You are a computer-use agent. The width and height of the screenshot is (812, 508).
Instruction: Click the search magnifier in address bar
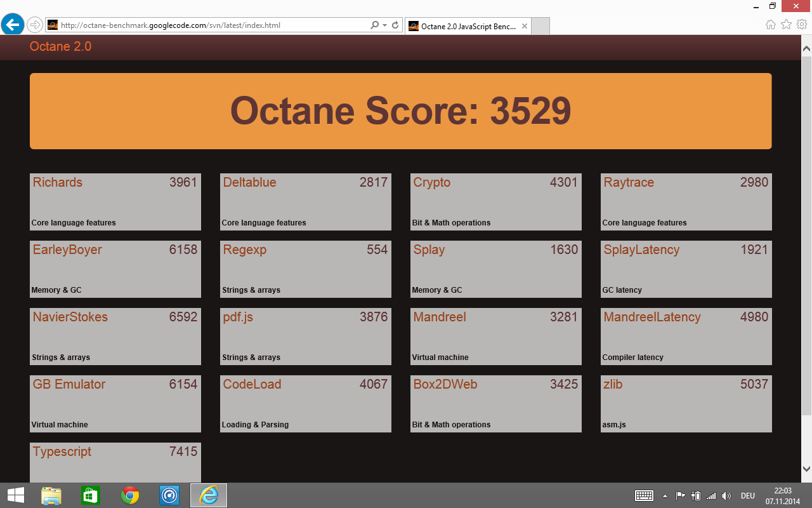374,25
